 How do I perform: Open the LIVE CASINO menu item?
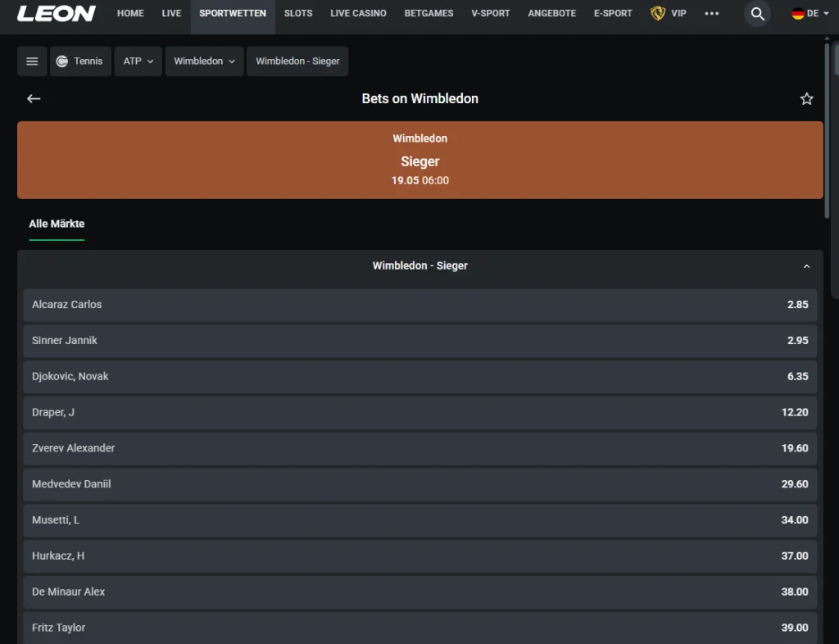coord(358,14)
